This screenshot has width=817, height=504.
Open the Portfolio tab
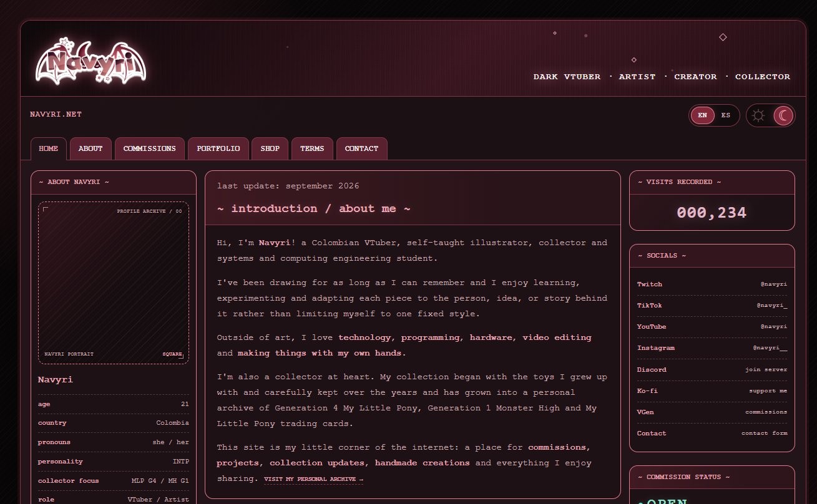(218, 148)
